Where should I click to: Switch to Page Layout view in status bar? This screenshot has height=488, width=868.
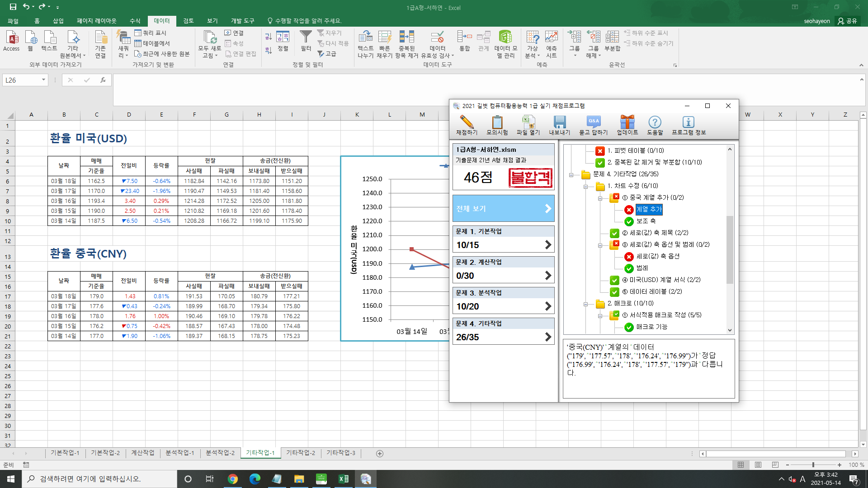click(758, 465)
